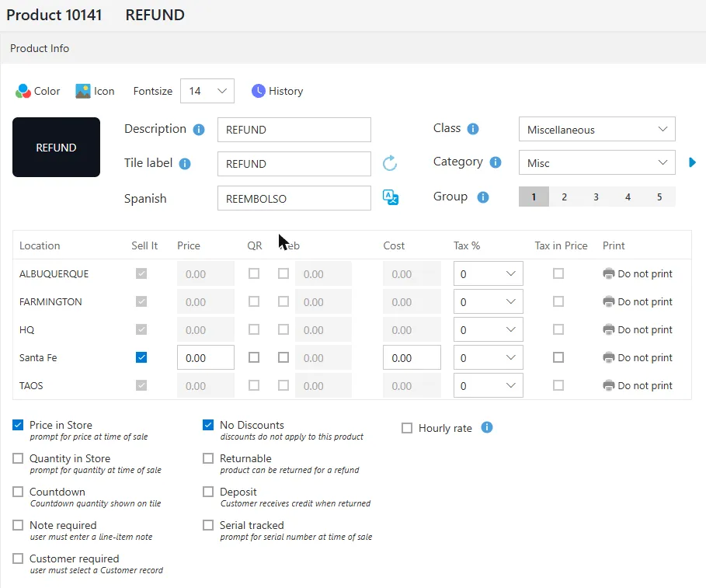Show info for Tile label
Screen dimensions: 706x588
point(185,163)
